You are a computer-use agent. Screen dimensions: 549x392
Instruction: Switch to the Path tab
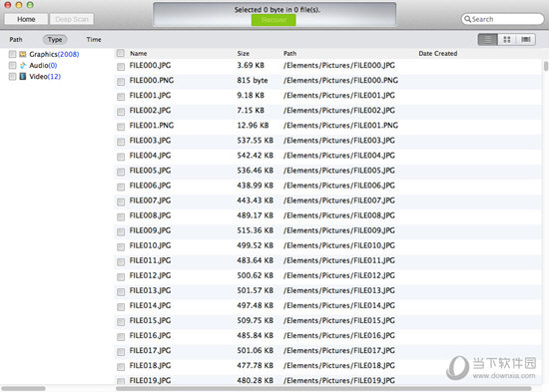click(16, 40)
